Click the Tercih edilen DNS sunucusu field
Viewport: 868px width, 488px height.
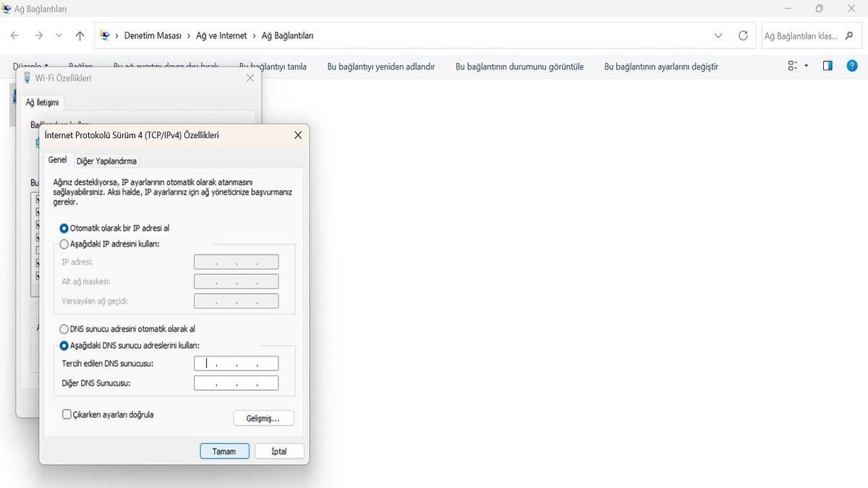236,364
